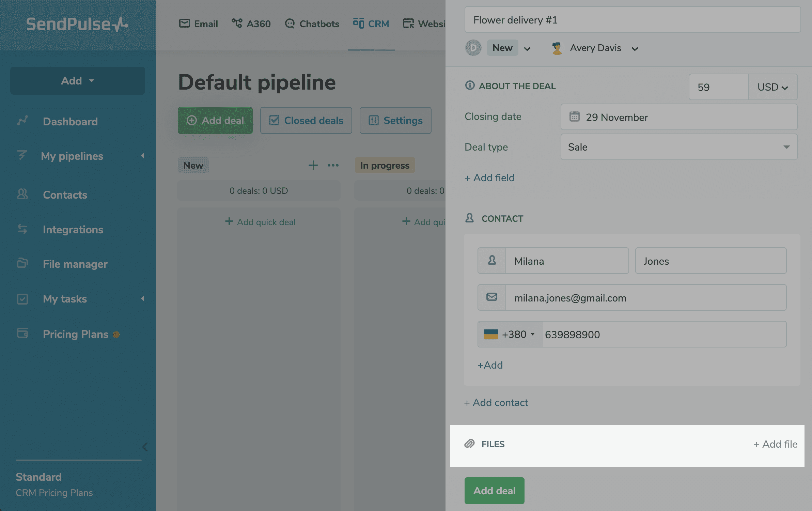Expand the Deal type Sale dropdown
The height and width of the screenshot is (511, 812).
(786, 147)
